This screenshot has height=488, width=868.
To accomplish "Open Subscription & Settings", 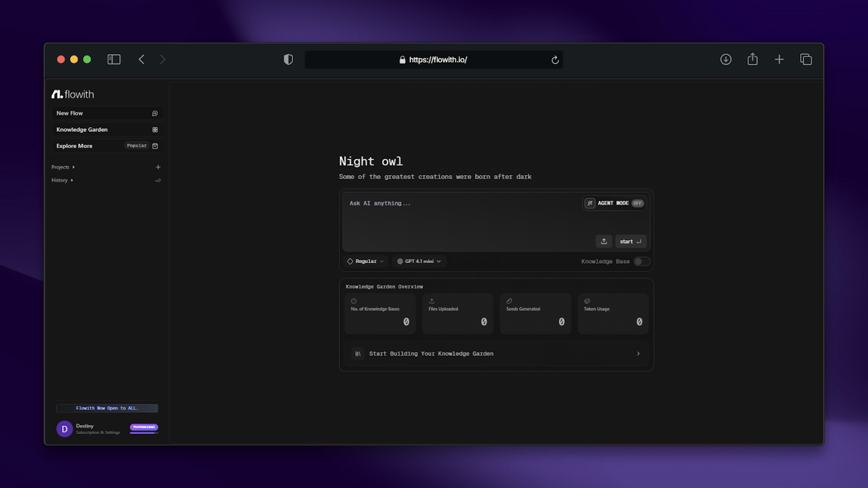I will tap(98, 432).
